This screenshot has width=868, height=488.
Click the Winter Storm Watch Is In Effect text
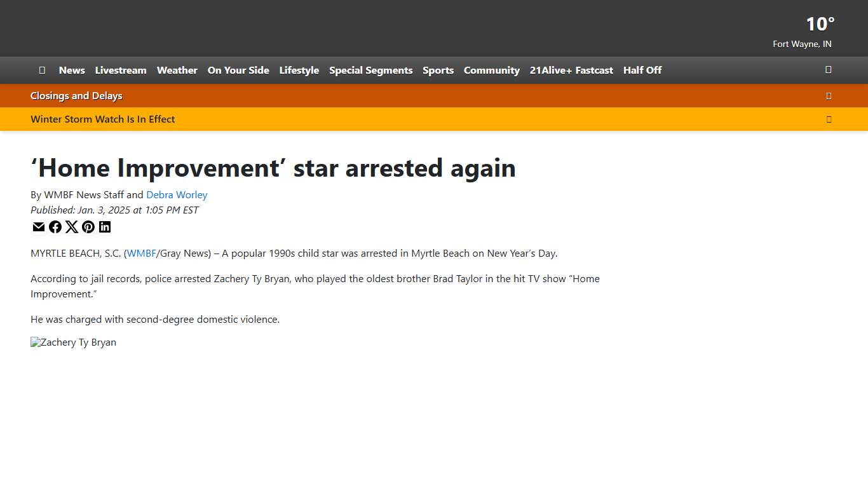[102, 119]
